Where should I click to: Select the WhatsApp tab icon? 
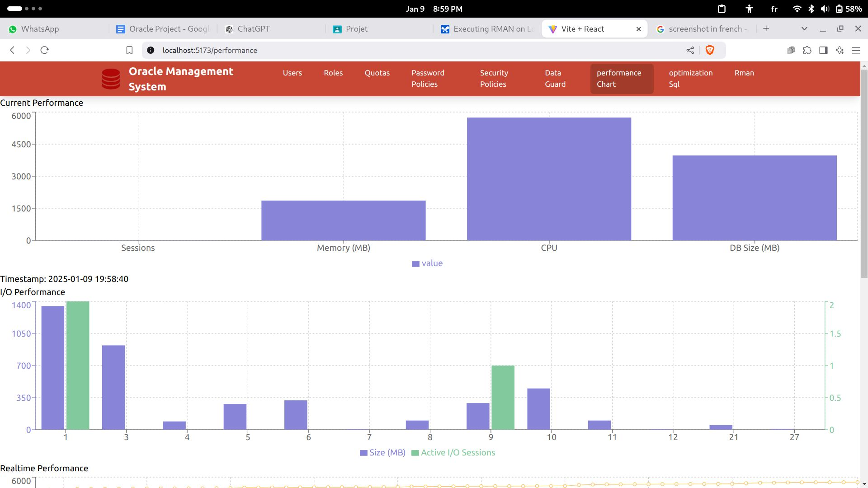12,28
